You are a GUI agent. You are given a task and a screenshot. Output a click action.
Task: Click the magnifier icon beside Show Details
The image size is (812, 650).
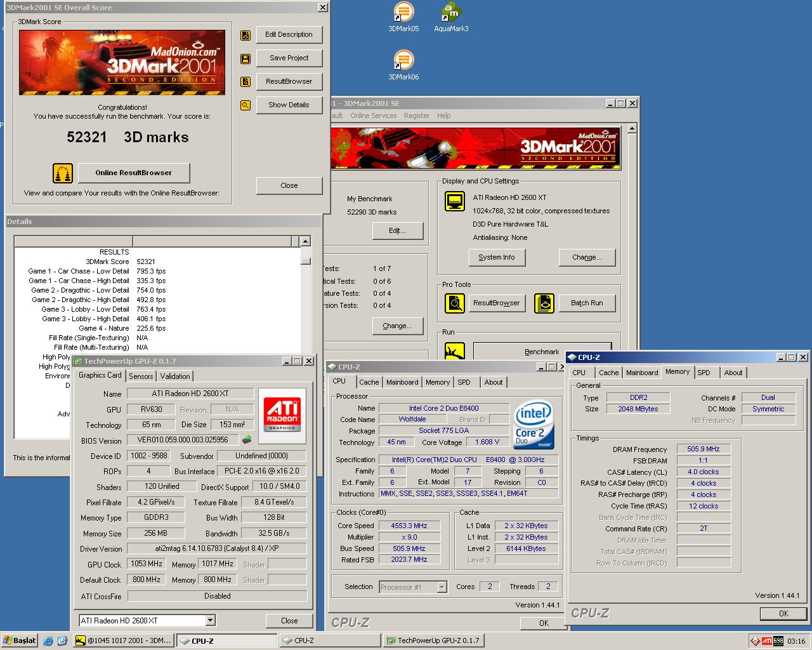click(x=246, y=105)
